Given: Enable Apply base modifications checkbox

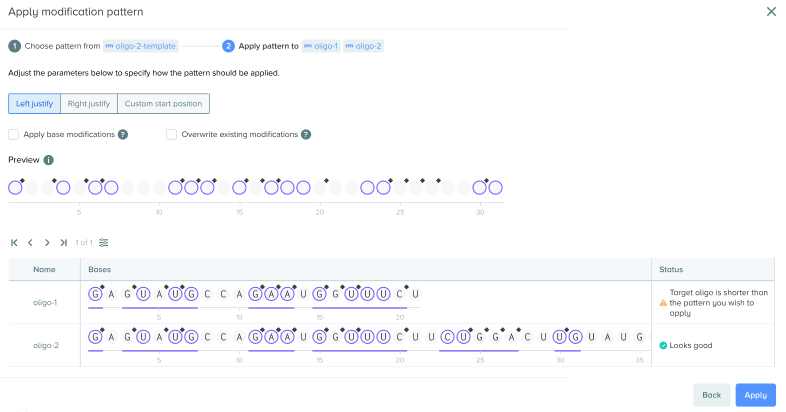Looking at the screenshot, I should point(14,134).
